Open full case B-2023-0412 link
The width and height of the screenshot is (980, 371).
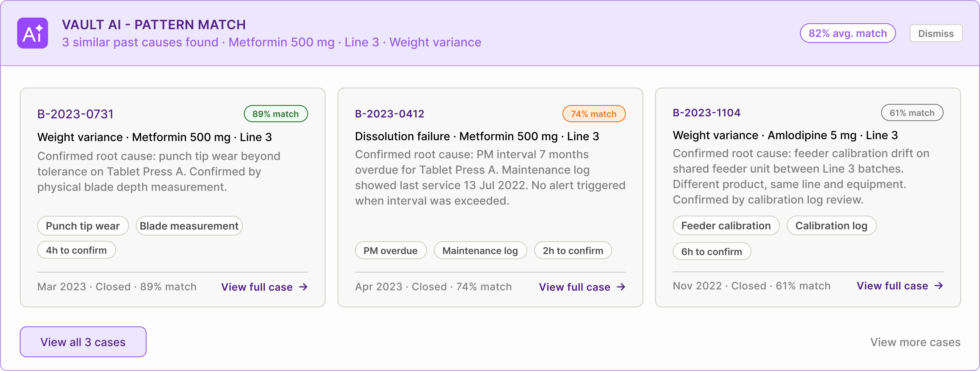tap(582, 287)
